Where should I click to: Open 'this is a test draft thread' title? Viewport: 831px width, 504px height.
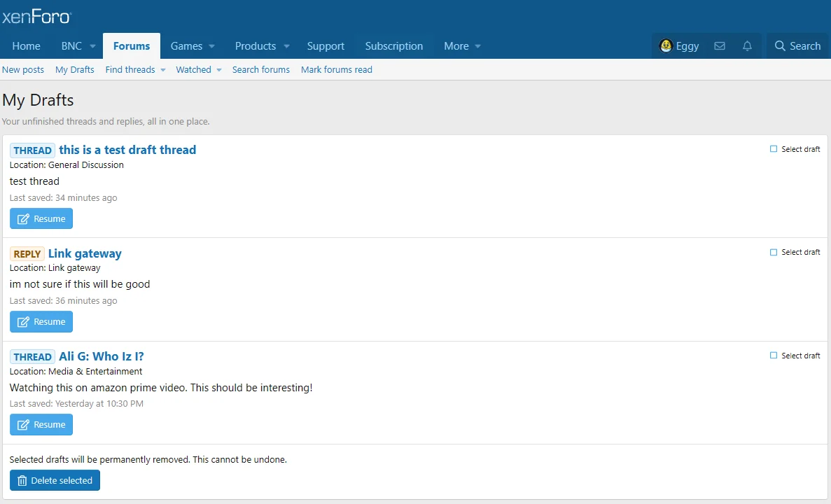click(x=127, y=150)
